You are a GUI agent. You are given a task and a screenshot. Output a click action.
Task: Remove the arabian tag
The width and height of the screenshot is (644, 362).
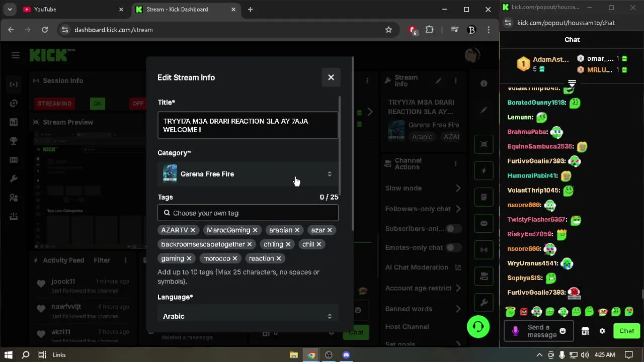[x=297, y=230]
